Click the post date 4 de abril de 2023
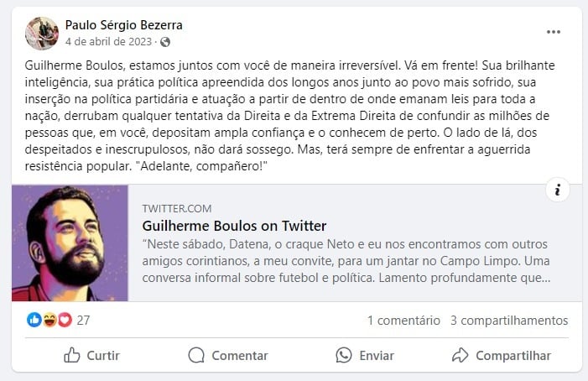588x381 pixels. (110, 41)
